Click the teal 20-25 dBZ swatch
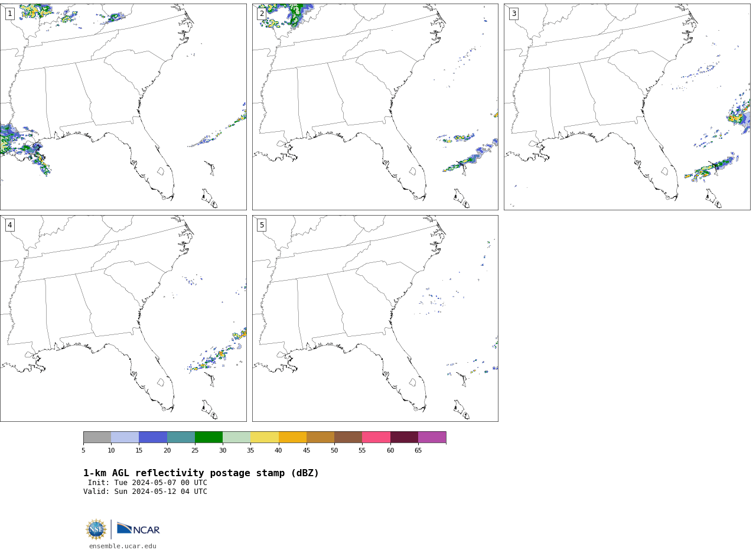The height and width of the screenshot is (553, 756). [181, 437]
